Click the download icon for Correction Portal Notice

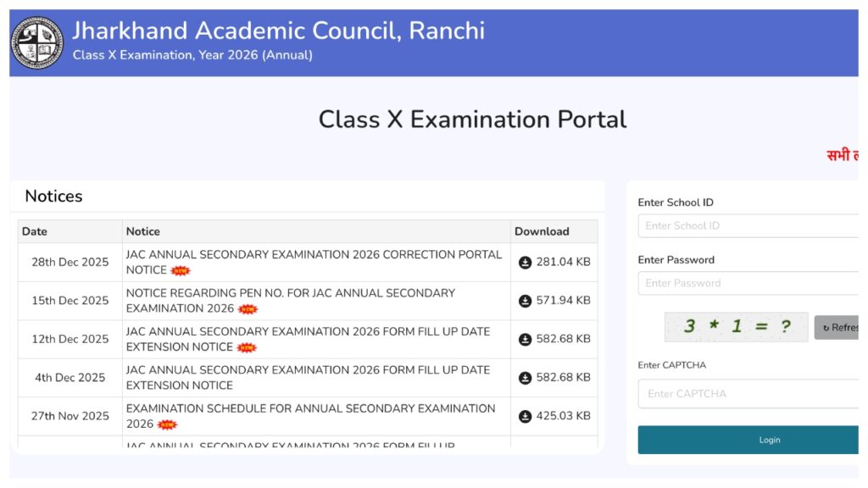[526, 261]
